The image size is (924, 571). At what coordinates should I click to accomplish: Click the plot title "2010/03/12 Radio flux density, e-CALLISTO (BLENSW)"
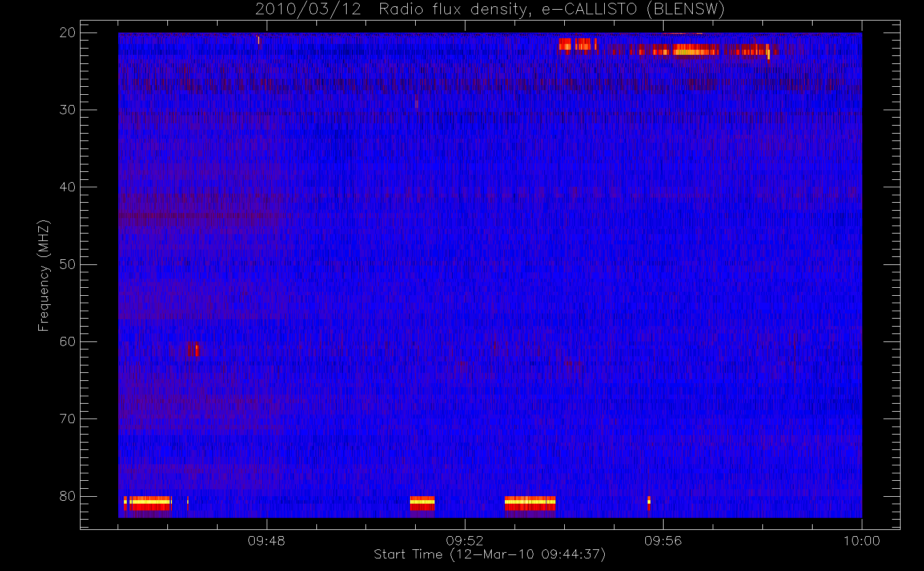click(490, 10)
